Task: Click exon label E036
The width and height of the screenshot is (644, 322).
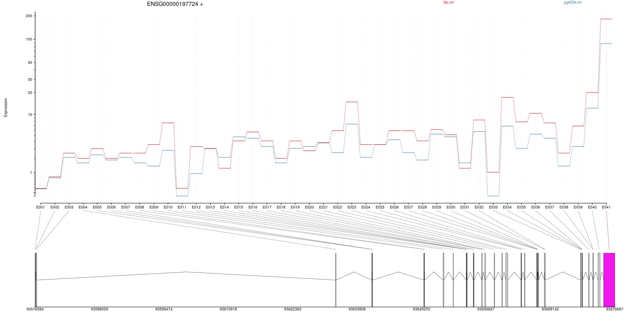Action: pos(536,207)
